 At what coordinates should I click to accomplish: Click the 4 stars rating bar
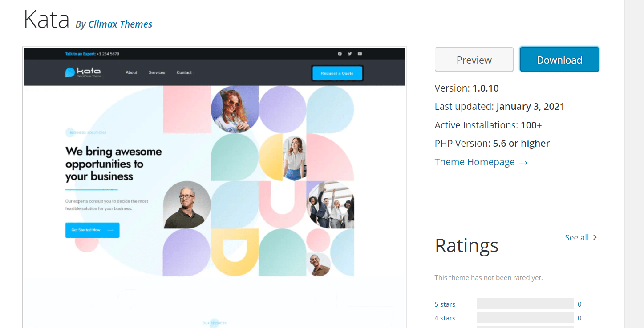click(525, 318)
